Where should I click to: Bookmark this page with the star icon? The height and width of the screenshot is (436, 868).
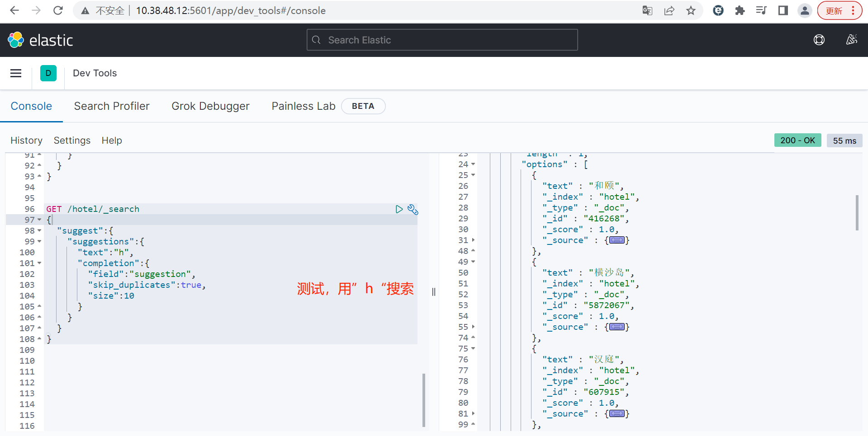point(691,10)
